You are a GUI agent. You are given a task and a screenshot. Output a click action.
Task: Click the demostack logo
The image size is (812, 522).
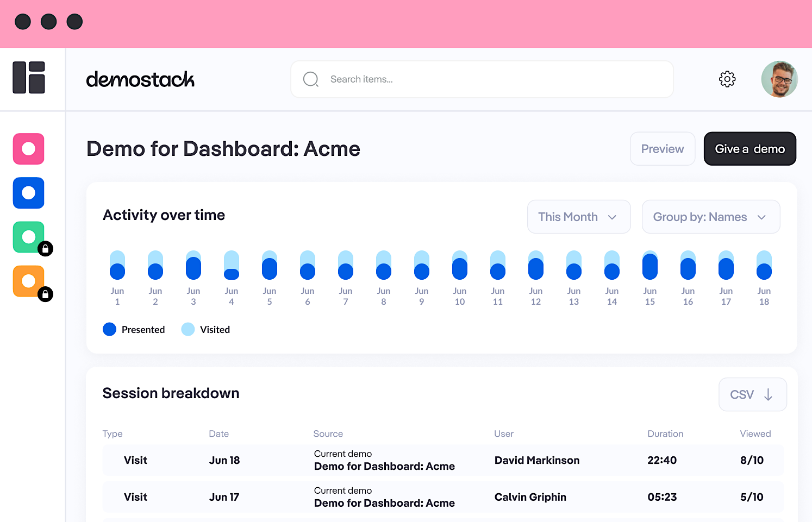click(140, 79)
